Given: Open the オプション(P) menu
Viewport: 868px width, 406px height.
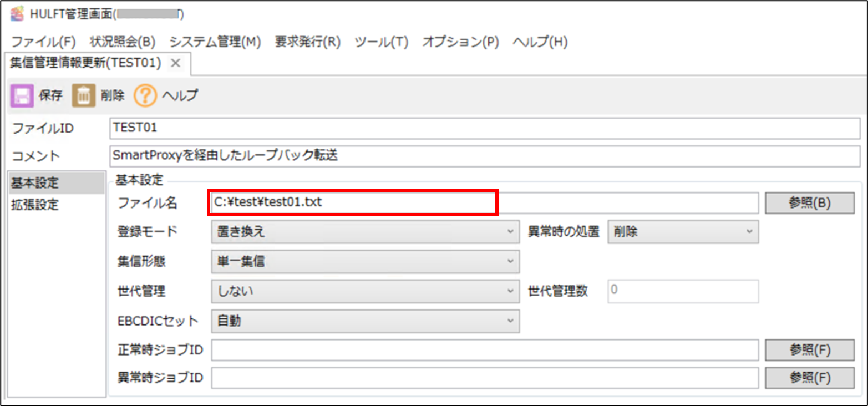Looking at the screenshot, I should point(461,42).
